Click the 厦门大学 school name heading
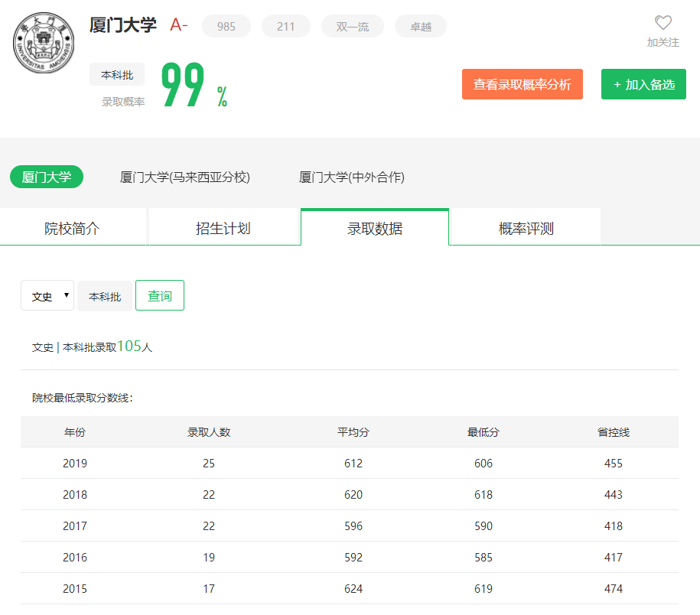 (122, 25)
